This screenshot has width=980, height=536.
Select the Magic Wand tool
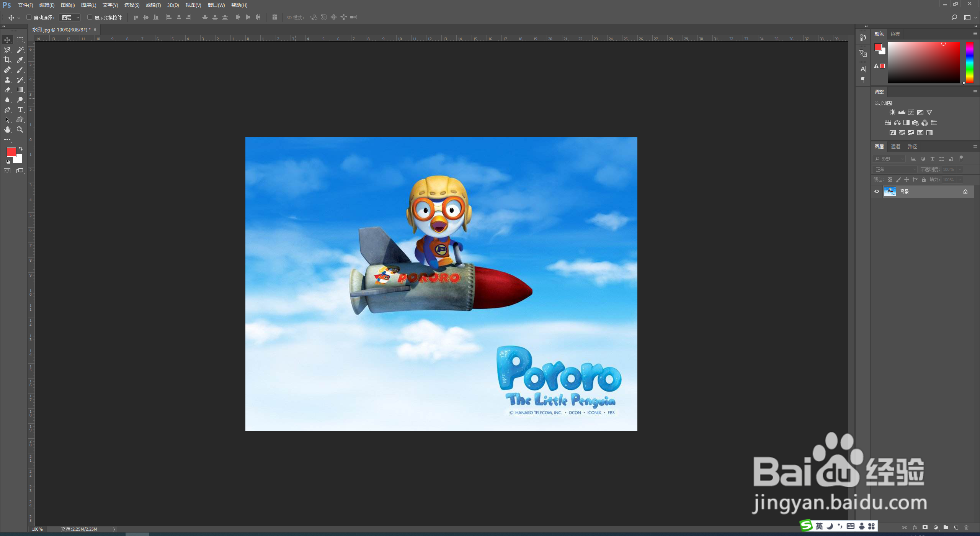tap(20, 50)
